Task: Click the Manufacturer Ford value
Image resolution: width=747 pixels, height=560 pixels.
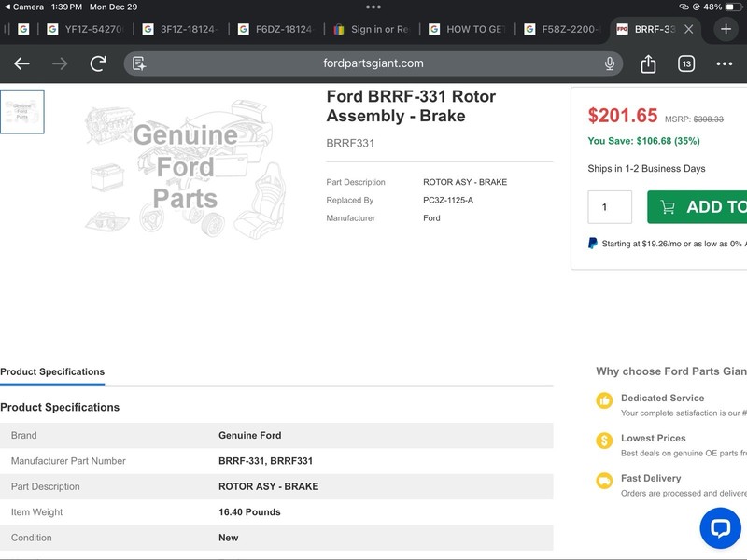Action: [x=431, y=218]
